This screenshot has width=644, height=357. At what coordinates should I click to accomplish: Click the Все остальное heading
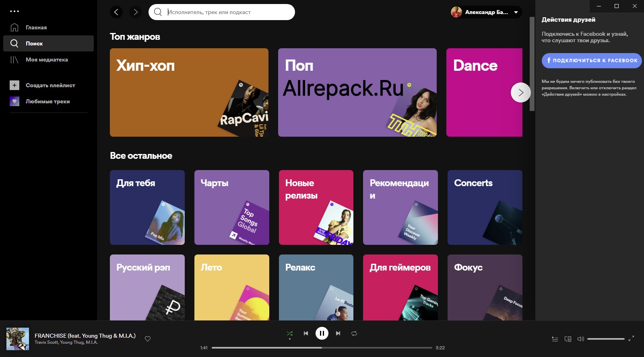coord(141,156)
